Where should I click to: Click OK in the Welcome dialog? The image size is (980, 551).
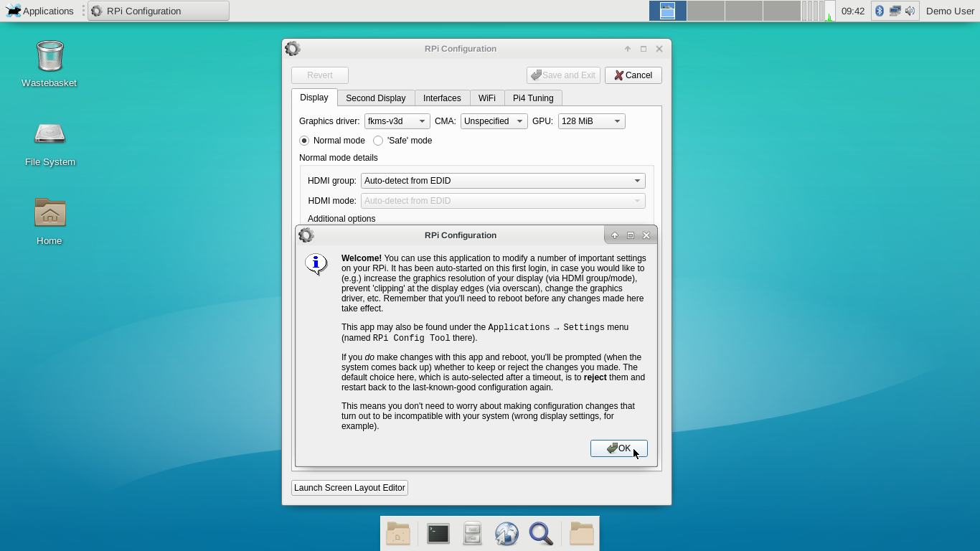(619, 448)
